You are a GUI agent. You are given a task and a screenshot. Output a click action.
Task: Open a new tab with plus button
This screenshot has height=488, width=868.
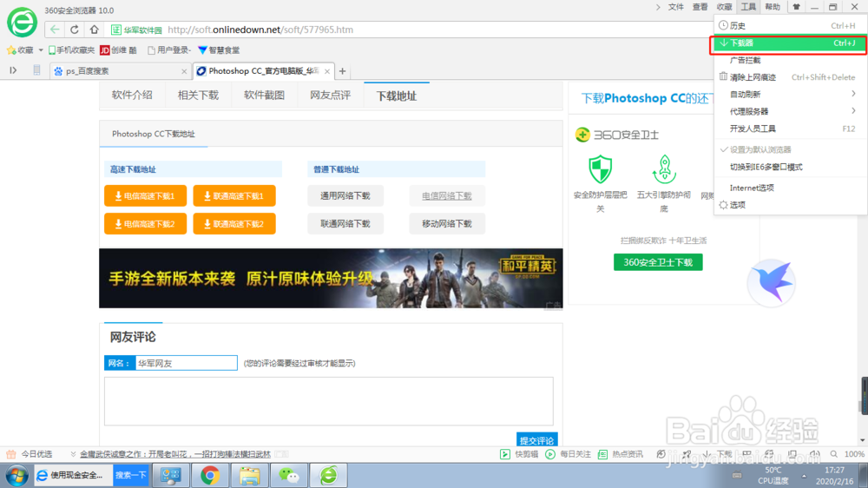343,71
